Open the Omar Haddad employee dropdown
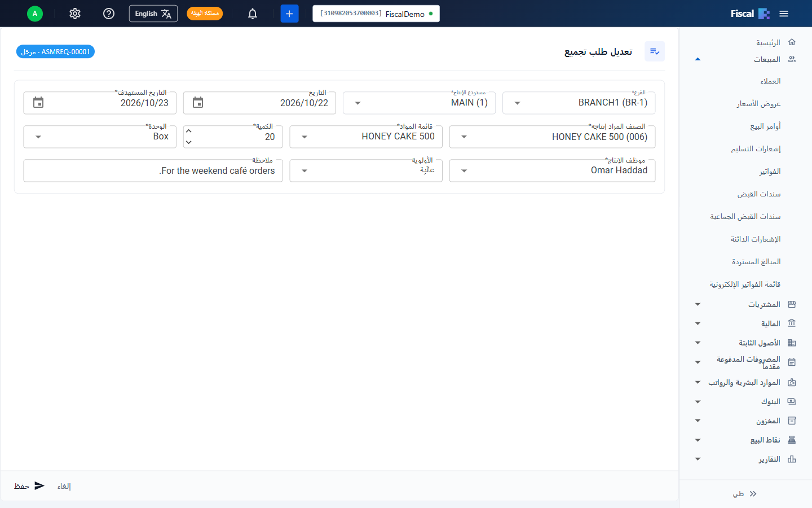Screen dimensions: 812x508 click(x=553, y=170)
